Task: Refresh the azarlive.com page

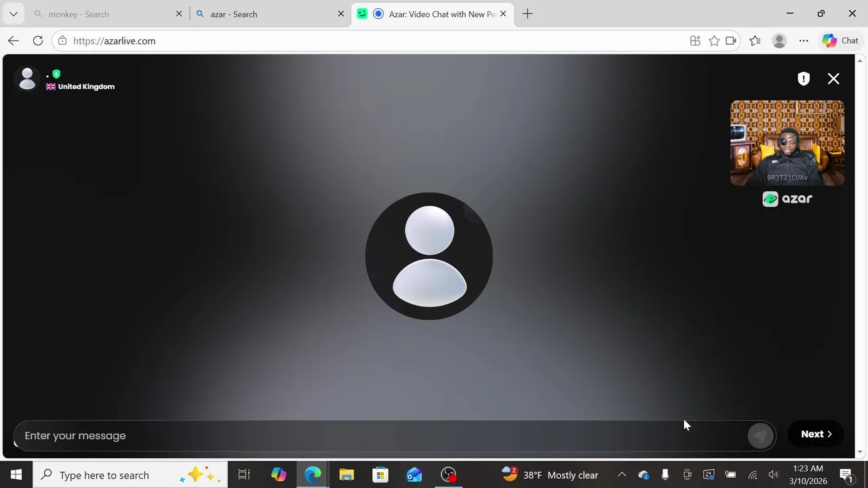Action: click(x=38, y=41)
